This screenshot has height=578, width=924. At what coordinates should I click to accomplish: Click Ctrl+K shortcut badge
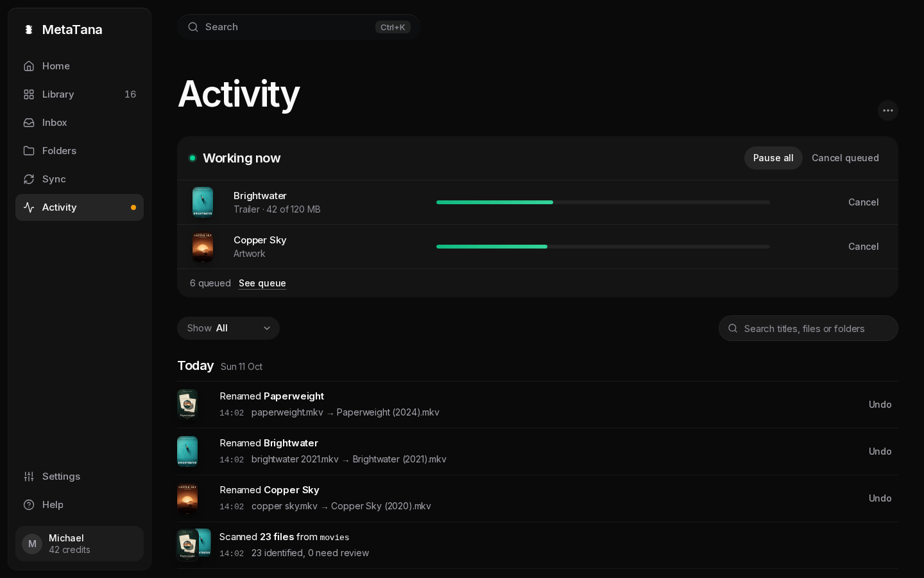click(x=393, y=27)
